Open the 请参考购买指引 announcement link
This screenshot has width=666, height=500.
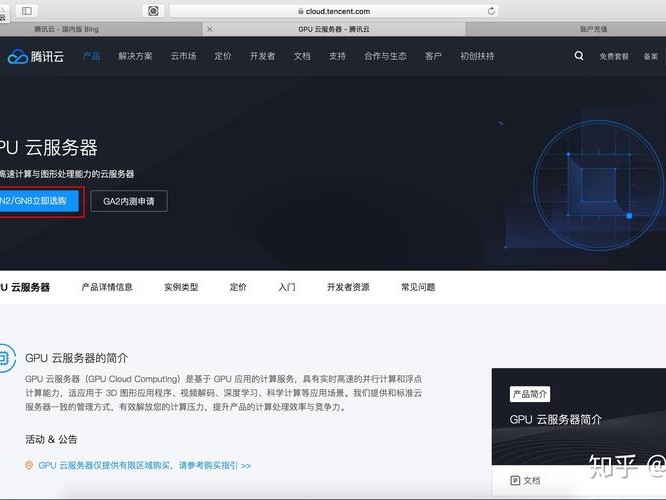[144, 466]
